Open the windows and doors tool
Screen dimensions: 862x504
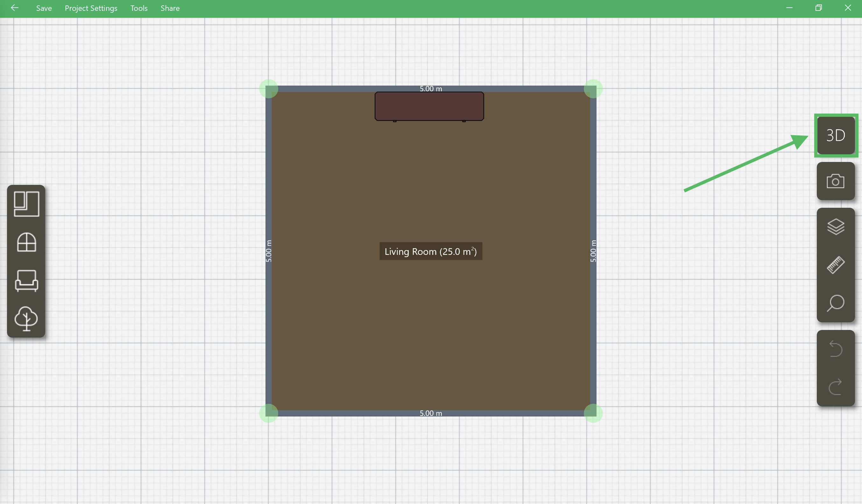(26, 242)
